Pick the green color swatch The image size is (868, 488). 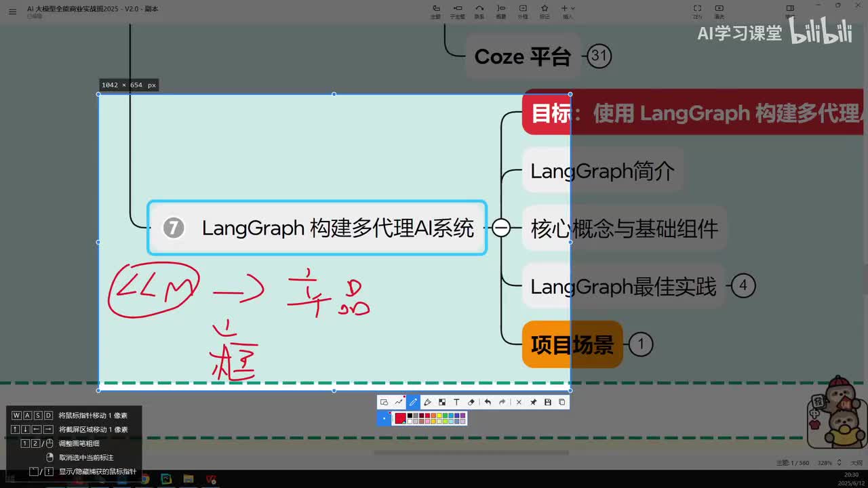[x=445, y=415]
